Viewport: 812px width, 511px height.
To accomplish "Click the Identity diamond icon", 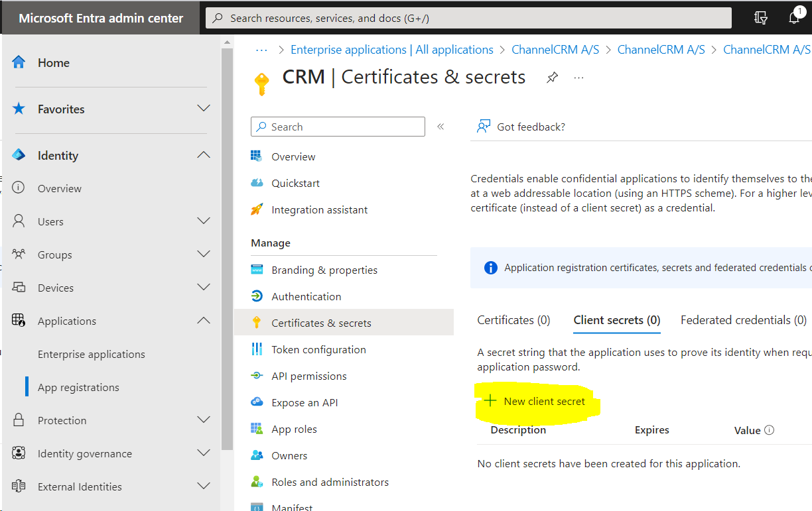I will [19, 155].
